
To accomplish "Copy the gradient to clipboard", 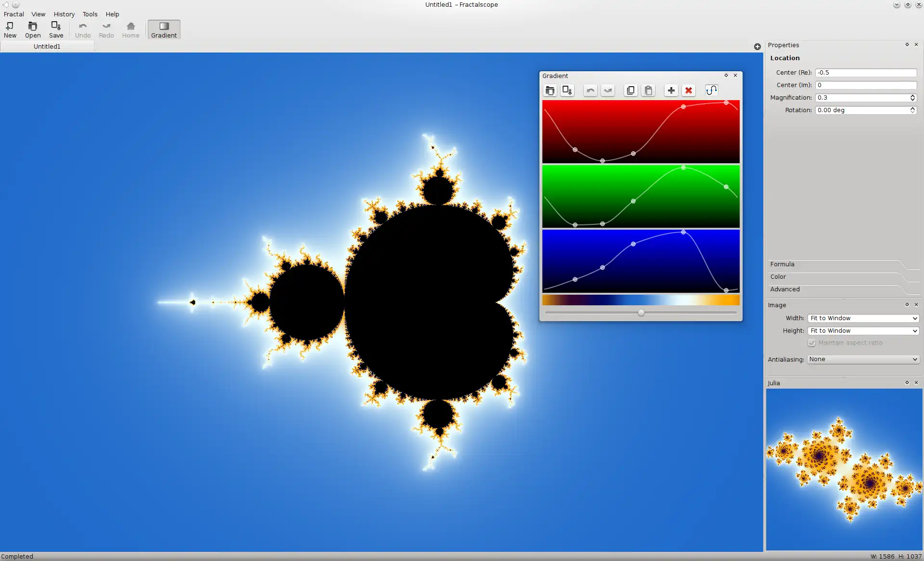I will click(630, 90).
